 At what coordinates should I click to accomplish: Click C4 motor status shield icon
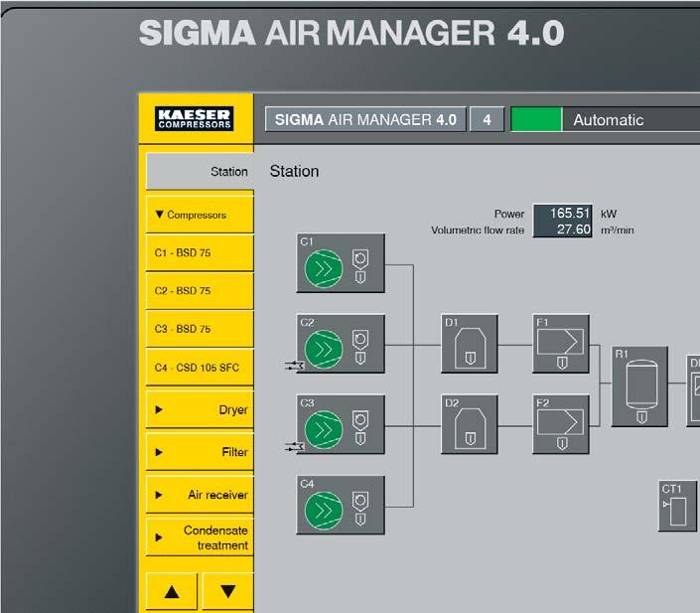[x=360, y=501]
